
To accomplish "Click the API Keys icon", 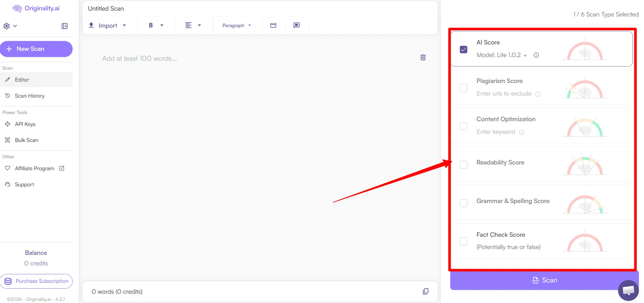I will [x=8, y=124].
